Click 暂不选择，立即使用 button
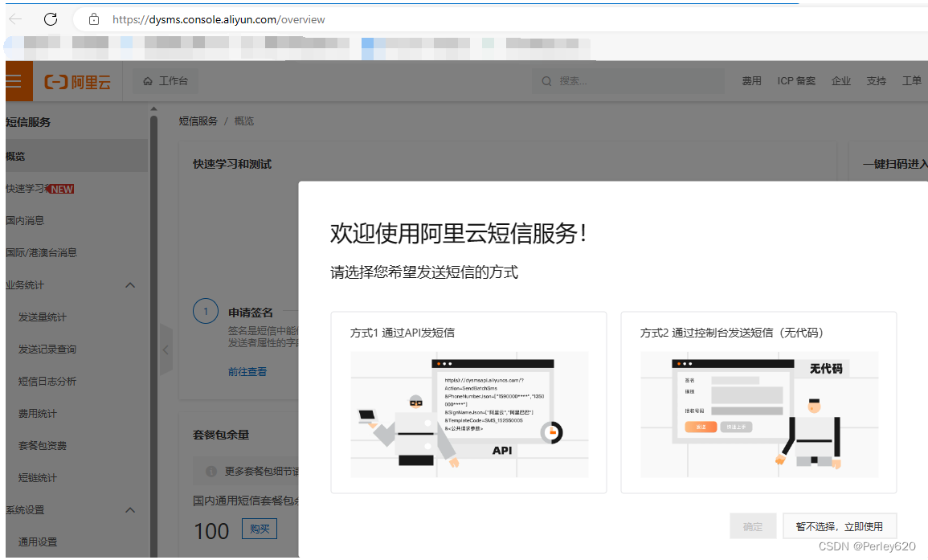 (x=840, y=526)
